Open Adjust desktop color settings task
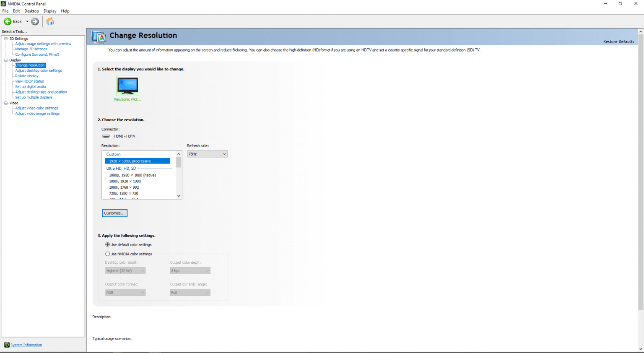 pos(39,70)
